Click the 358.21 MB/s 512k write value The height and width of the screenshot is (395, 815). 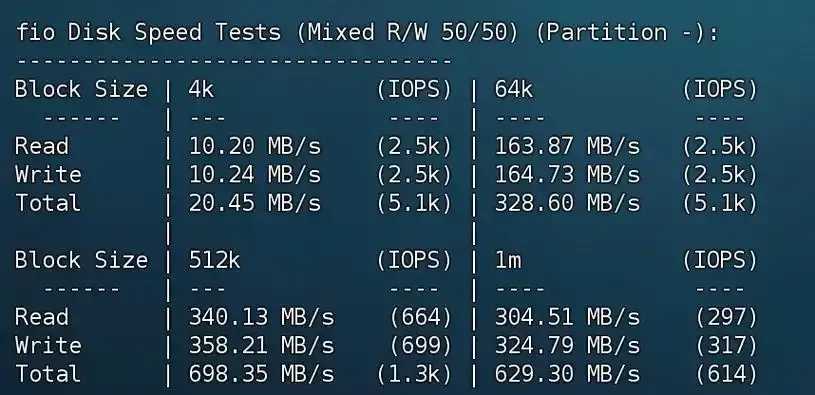(x=261, y=345)
